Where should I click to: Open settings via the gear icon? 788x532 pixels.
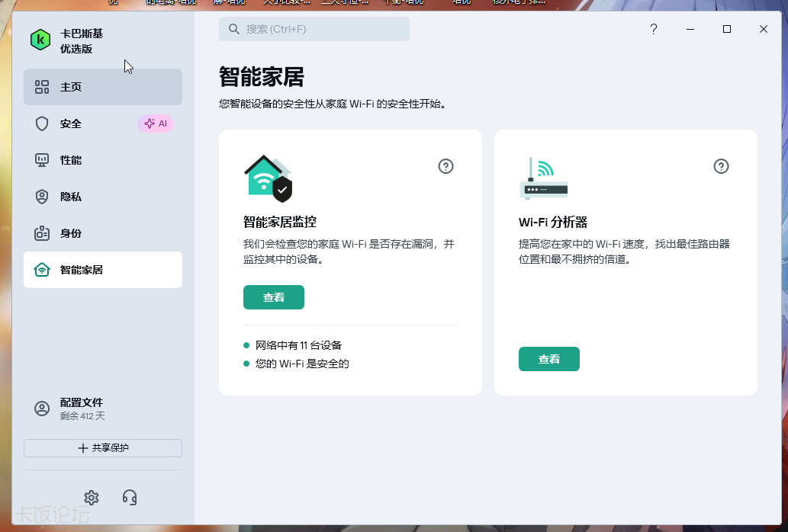coord(92,498)
